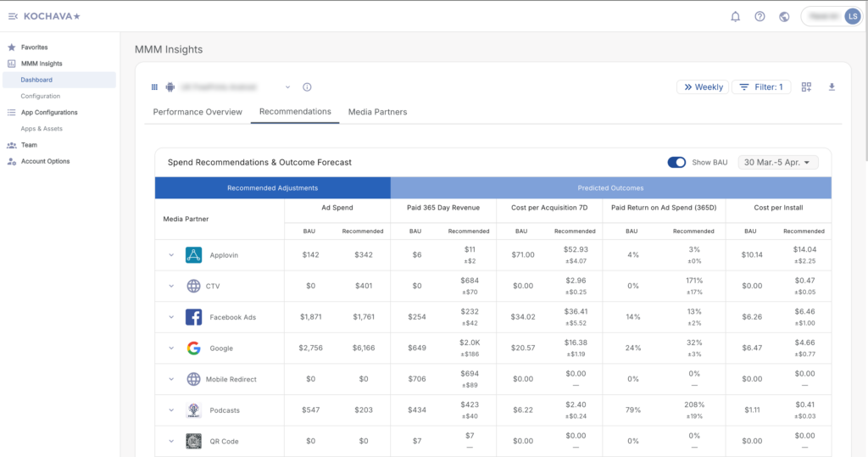Click the add dashboard widget icon
868x457 pixels.
(x=806, y=87)
